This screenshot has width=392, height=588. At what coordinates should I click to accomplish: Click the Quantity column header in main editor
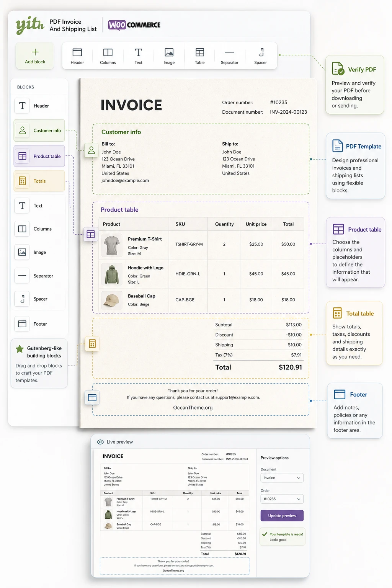[x=224, y=224]
